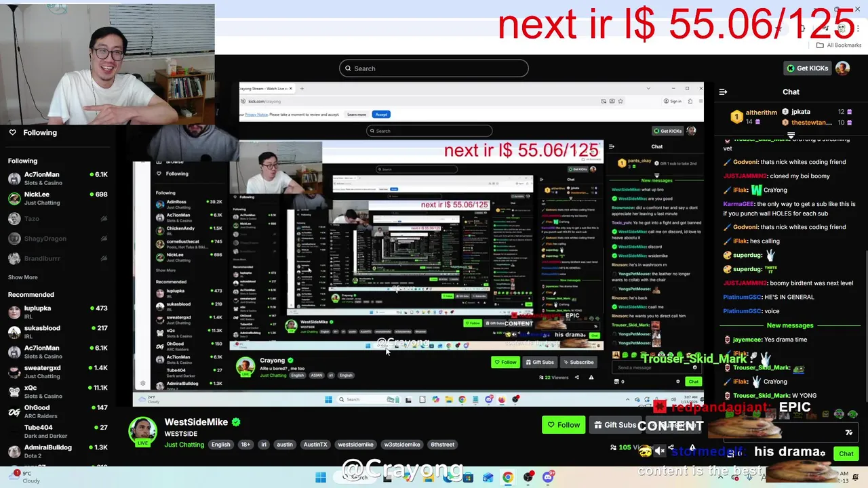The image size is (868, 488).
Task: Select the AustinTX tag
Action: [x=315, y=445]
